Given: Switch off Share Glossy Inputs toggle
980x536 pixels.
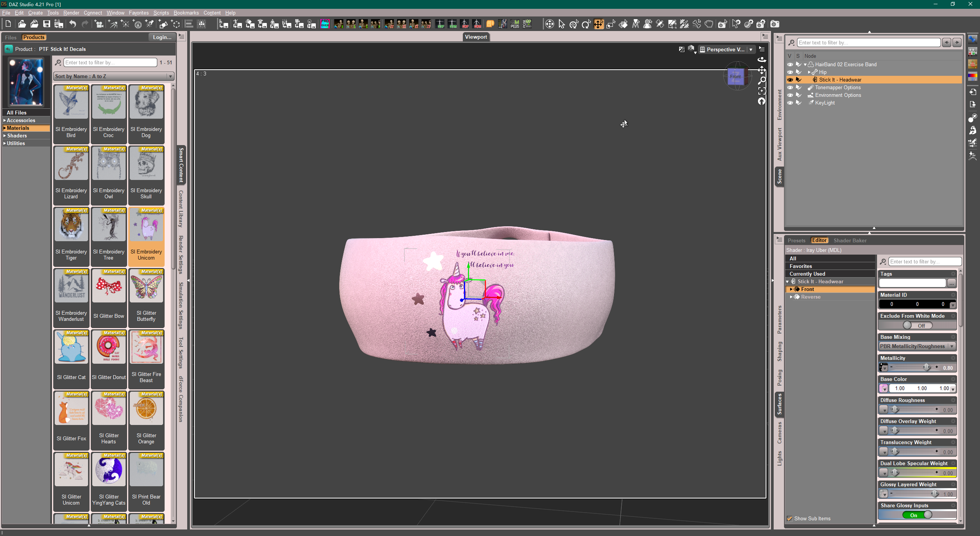Looking at the screenshot, I should [918, 515].
